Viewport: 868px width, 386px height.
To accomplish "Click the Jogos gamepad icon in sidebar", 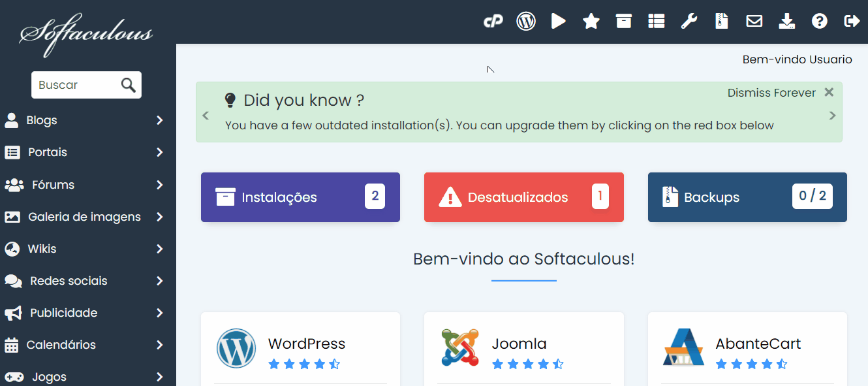I will (x=14, y=377).
